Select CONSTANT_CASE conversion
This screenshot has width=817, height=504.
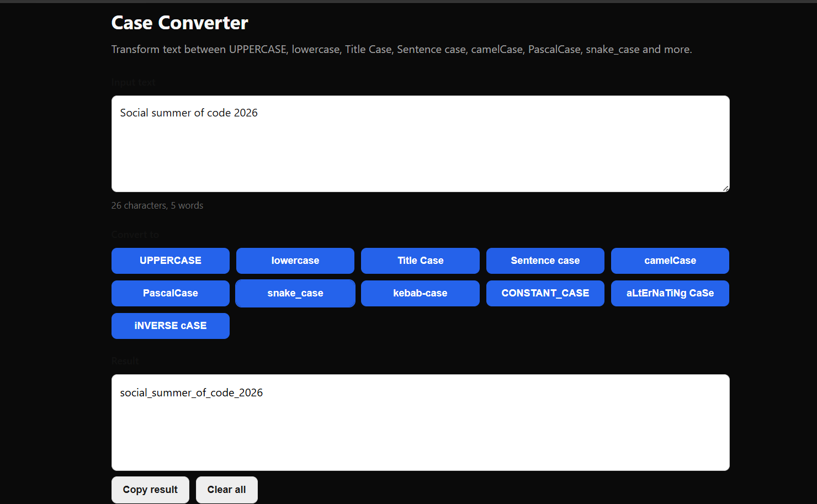click(x=545, y=293)
